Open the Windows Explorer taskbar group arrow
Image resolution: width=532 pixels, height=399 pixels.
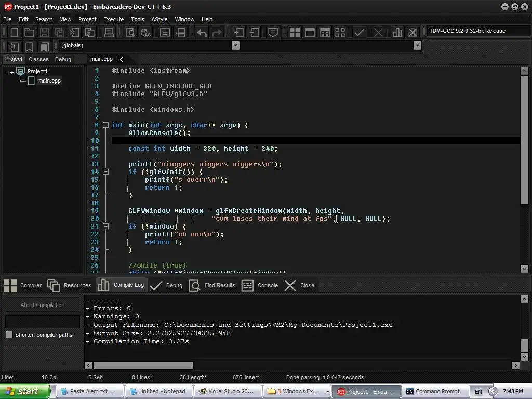pos(328,392)
